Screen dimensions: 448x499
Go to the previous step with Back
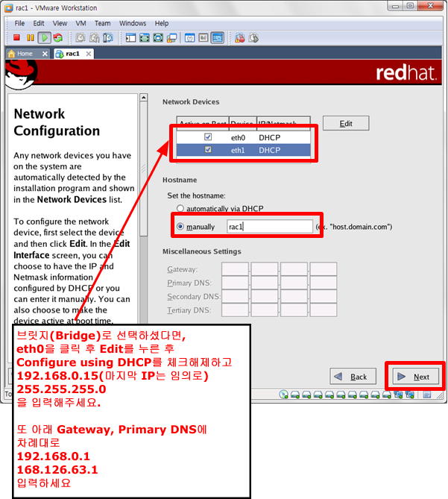[x=353, y=377]
